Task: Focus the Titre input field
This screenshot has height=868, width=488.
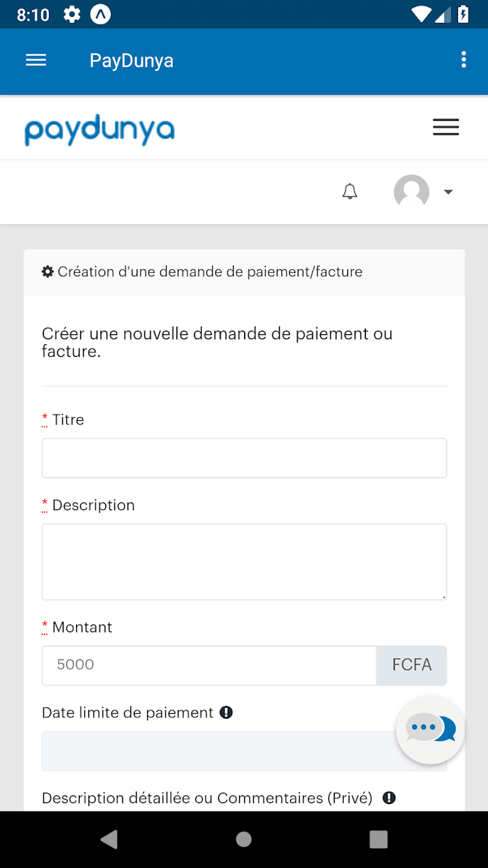Action: tap(244, 458)
